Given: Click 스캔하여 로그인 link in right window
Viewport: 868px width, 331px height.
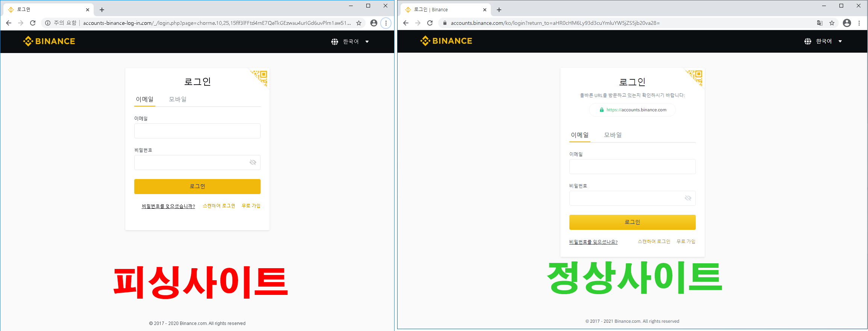Looking at the screenshot, I should tap(654, 241).
